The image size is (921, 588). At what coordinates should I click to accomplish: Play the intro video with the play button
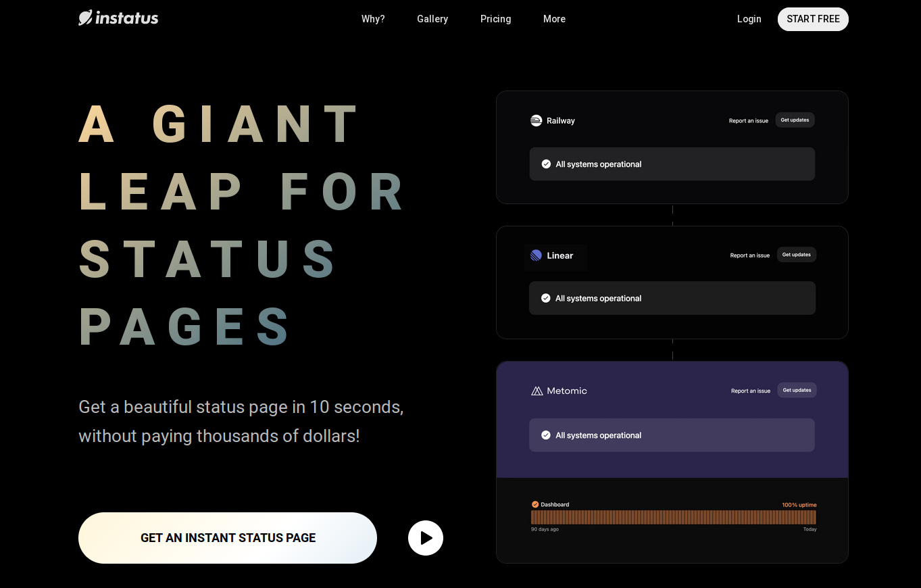pyautogui.click(x=426, y=538)
